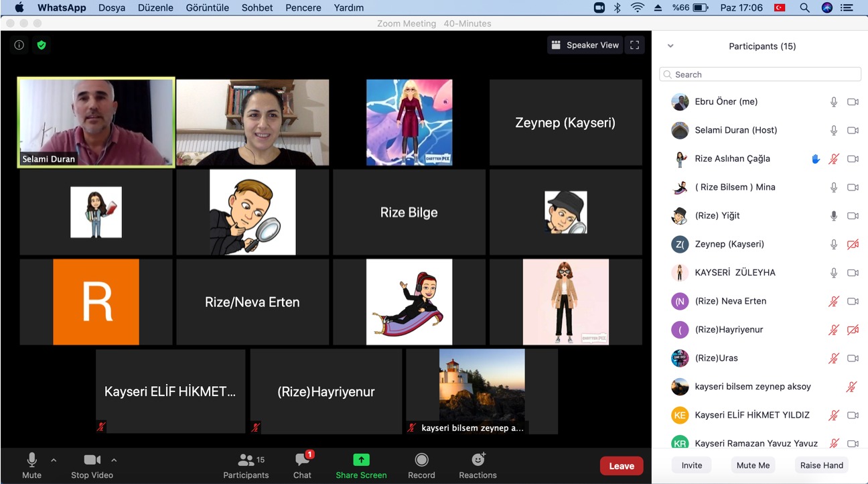Open the Sohbet menu
This screenshot has height=484, width=868.
point(257,8)
